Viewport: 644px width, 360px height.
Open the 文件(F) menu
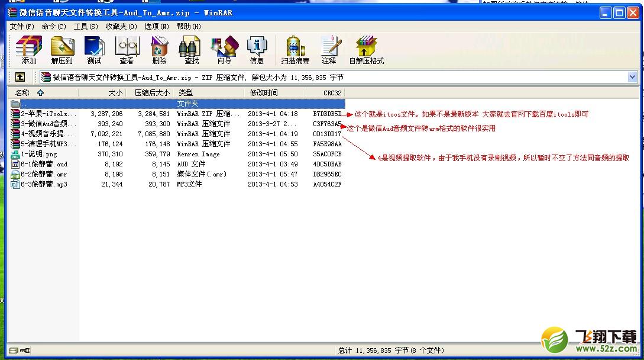22,26
